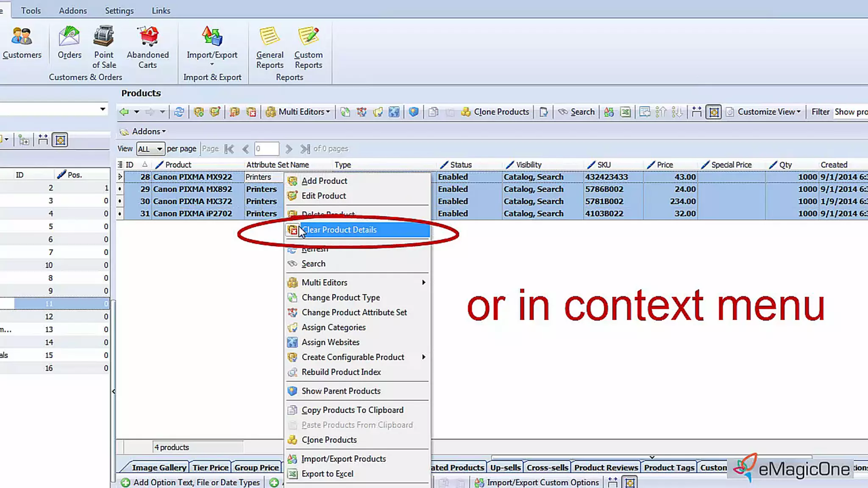The width and height of the screenshot is (868, 488).
Task: Click the Export to Excel toolbar icon
Action: (625, 112)
